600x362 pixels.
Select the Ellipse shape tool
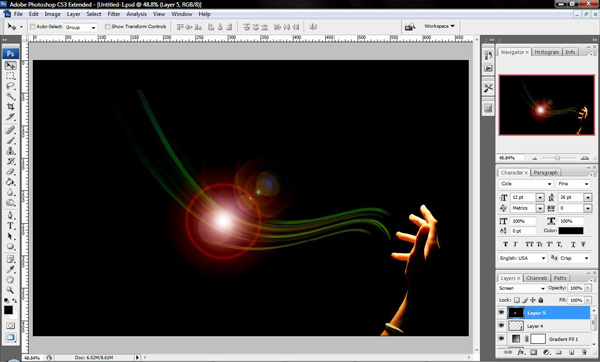[10, 246]
